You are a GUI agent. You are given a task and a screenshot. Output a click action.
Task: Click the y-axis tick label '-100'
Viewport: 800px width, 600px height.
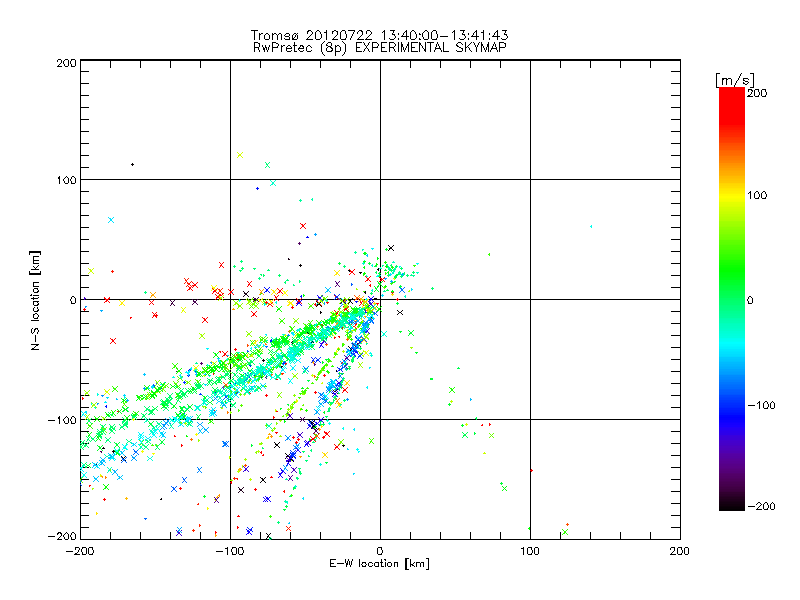click(62, 420)
